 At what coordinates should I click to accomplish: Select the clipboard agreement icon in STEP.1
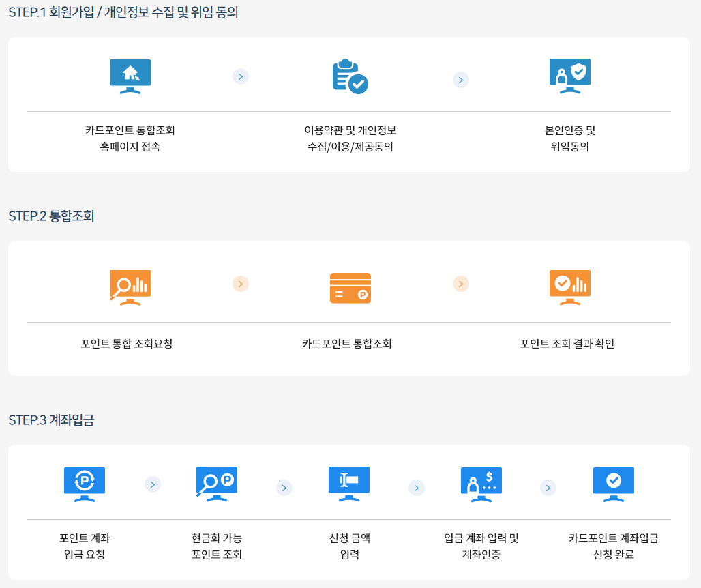[350, 77]
